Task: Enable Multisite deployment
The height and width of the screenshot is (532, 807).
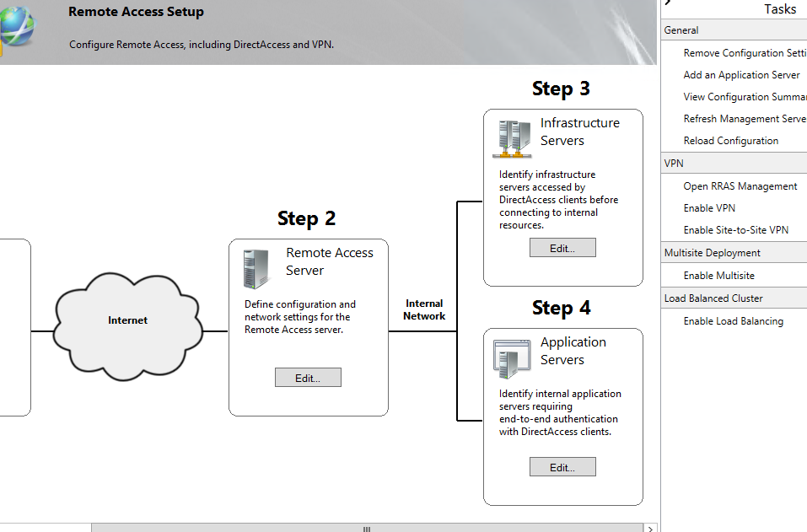Action: tap(717, 275)
